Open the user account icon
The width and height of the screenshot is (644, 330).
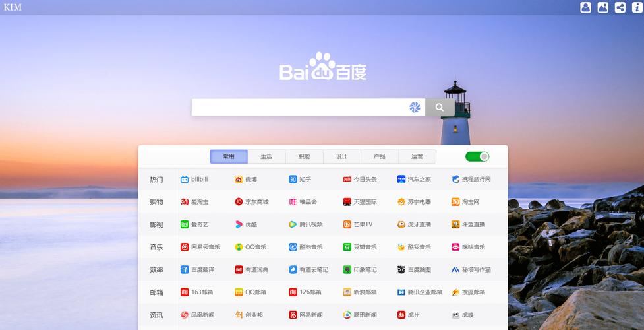(x=585, y=7)
